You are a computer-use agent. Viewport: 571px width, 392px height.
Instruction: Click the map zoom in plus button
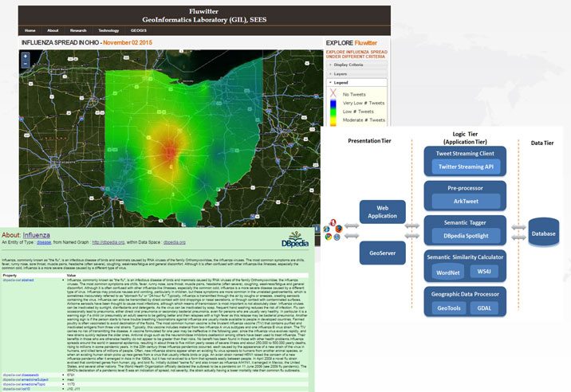tap(26, 57)
